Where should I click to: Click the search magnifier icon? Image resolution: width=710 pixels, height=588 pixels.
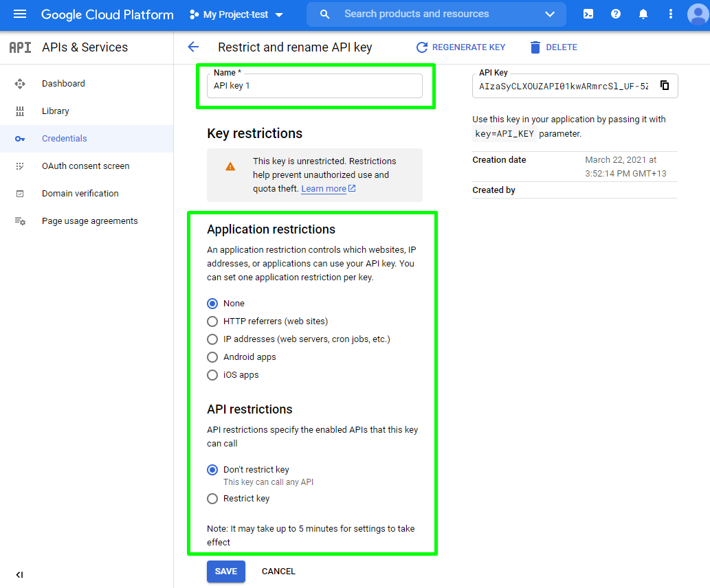[x=324, y=14]
